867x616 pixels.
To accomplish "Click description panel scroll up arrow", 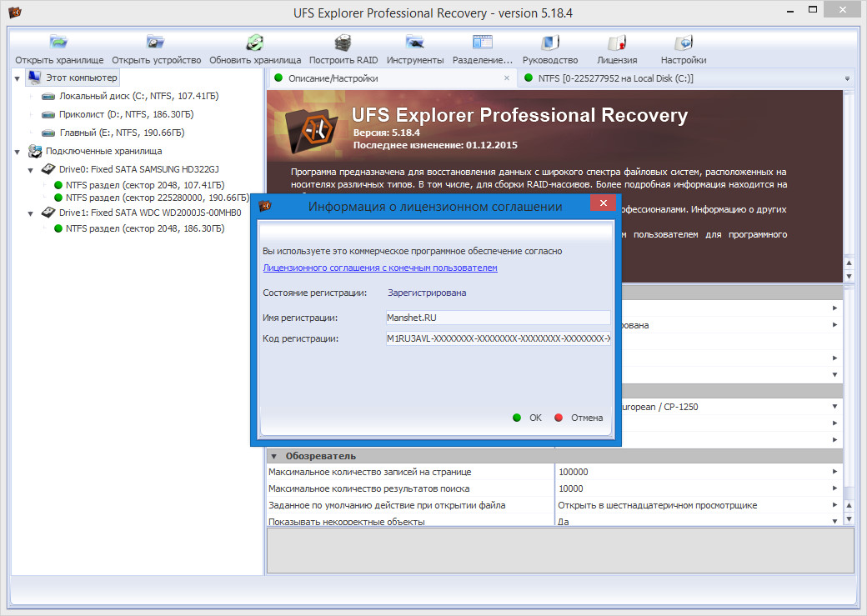I will point(849,263).
